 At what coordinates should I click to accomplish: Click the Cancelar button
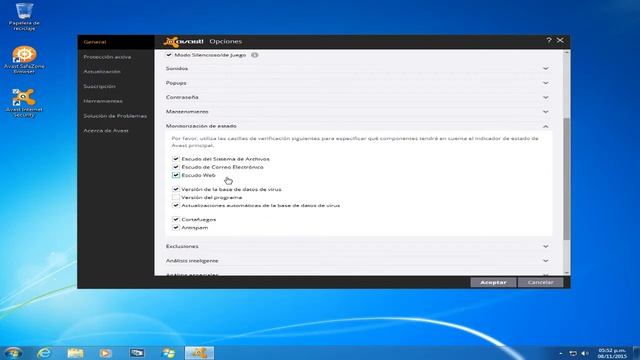click(540, 282)
